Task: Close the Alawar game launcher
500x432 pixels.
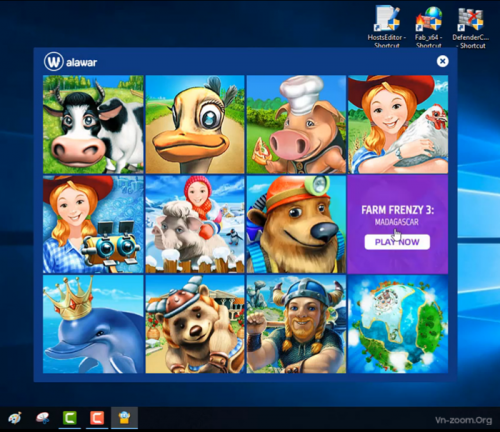Action: [x=442, y=61]
